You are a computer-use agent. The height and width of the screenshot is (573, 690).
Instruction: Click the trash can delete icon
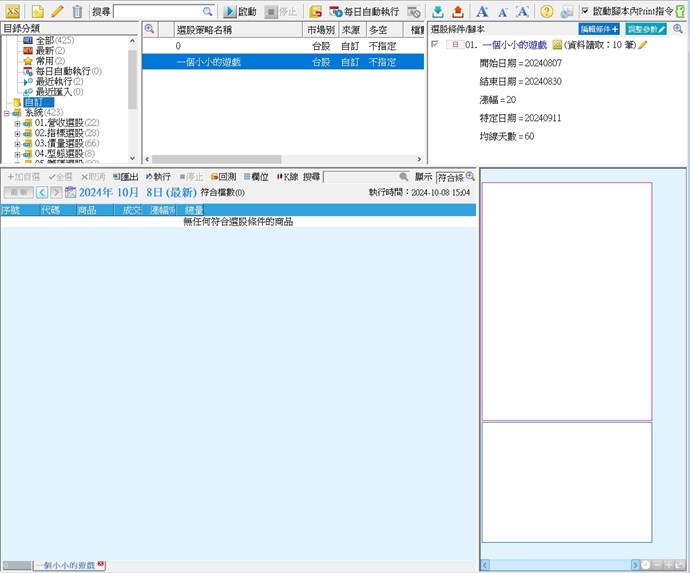click(x=77, y=12)
